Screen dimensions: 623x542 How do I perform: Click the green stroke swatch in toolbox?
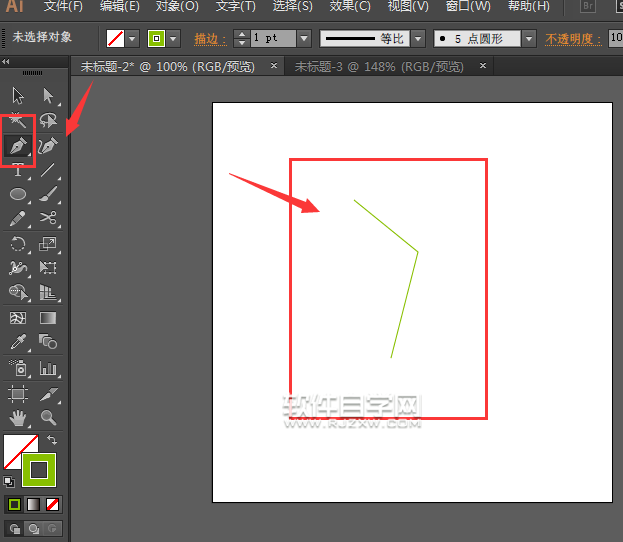pyautogui.click(x=40, y=469)
